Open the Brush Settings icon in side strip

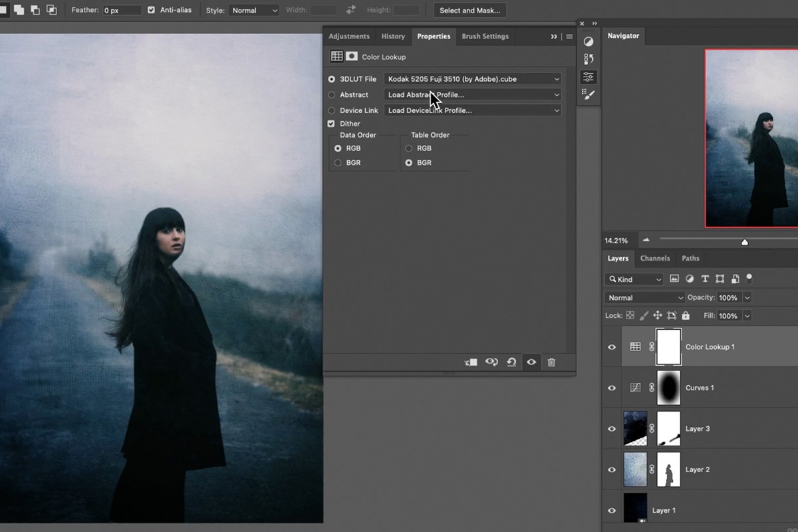pyautogui.click(x=589, y=94)
